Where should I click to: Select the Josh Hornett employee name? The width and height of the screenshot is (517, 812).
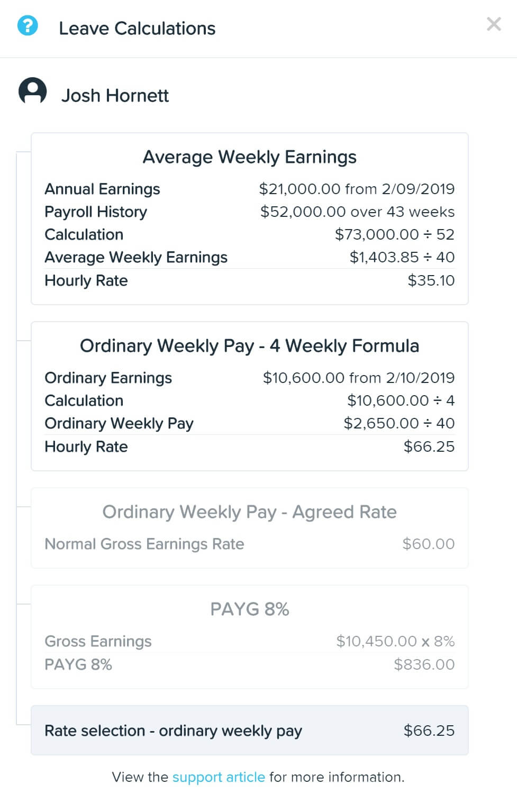point(115,95)
